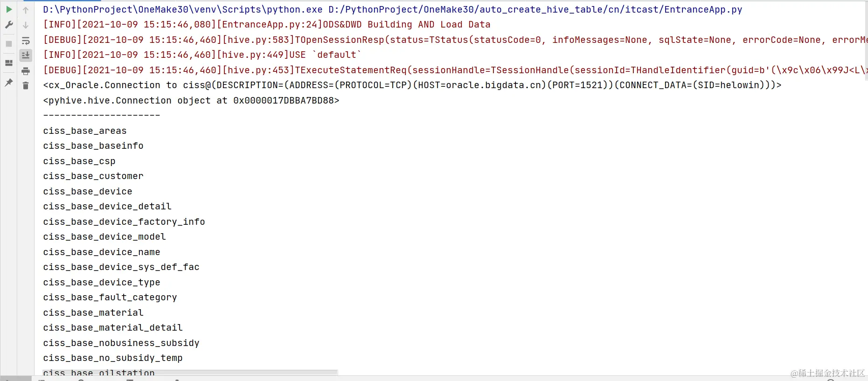868x381 pixels.
Task: Select the ciss_base_device_type row
Action: [x=102, y=282]
